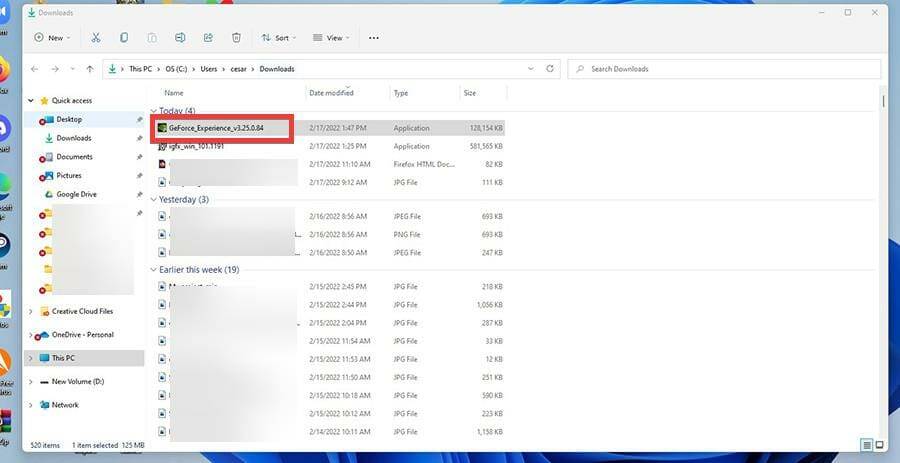Click the Share icon in toolbar

[x=208, y=38]
